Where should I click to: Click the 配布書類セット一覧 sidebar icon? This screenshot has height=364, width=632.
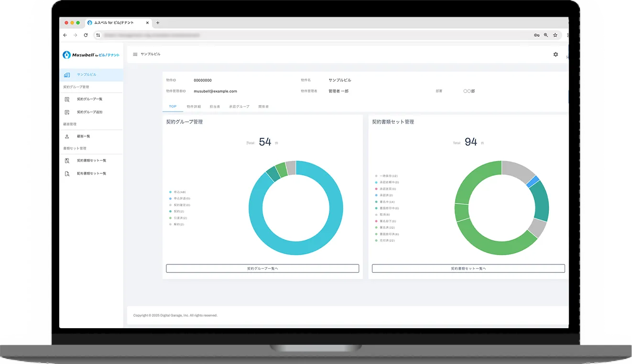pyautogui.click(x=67, y=174)
